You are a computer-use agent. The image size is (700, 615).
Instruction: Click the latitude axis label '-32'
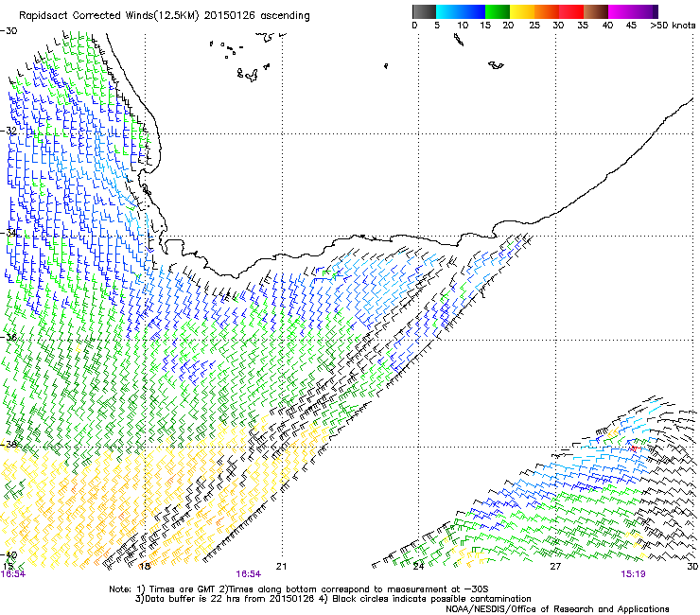tap(9, 131)
